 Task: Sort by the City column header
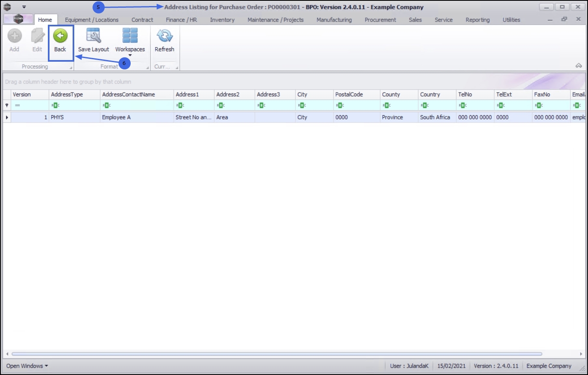[x=314, y=95]
